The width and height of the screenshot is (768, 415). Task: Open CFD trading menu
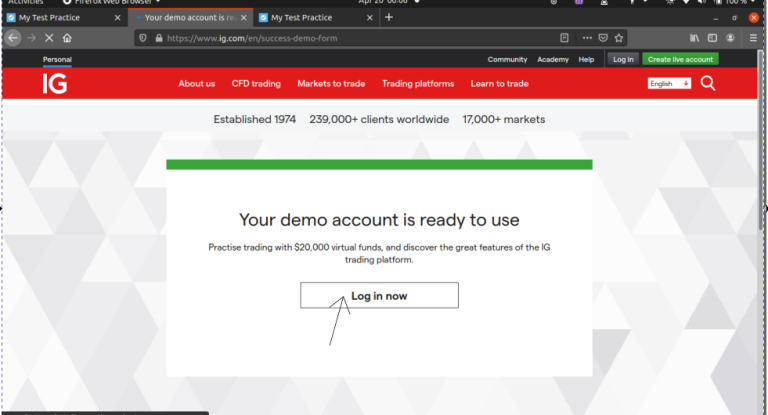tap(256, 84)
